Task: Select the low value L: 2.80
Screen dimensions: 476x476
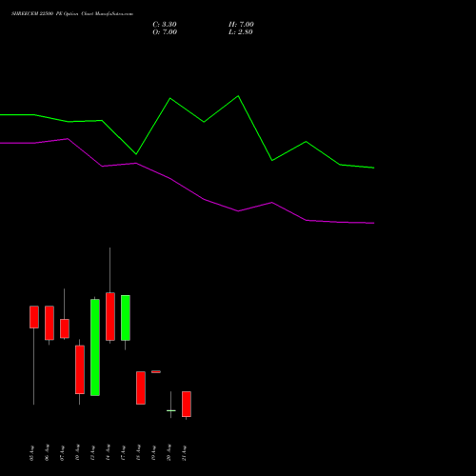Action: tap(241, 32)
